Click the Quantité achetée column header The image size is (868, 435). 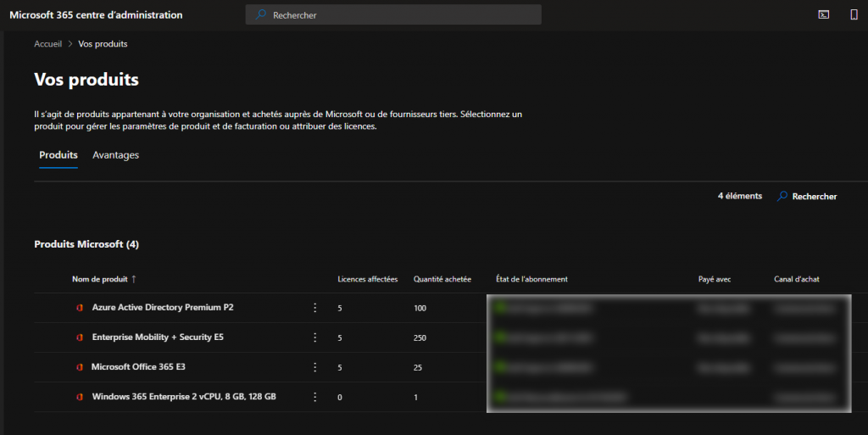442,280
